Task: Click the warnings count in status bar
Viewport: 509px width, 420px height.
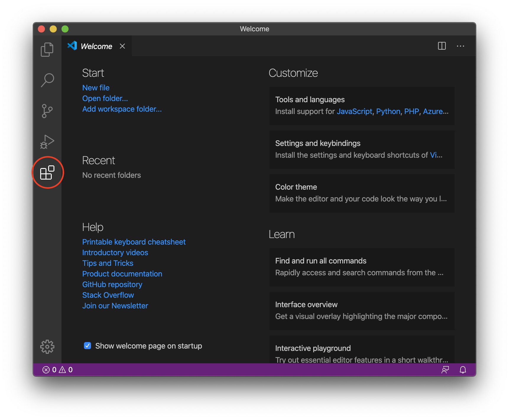Action: click(x=66, y=370)
